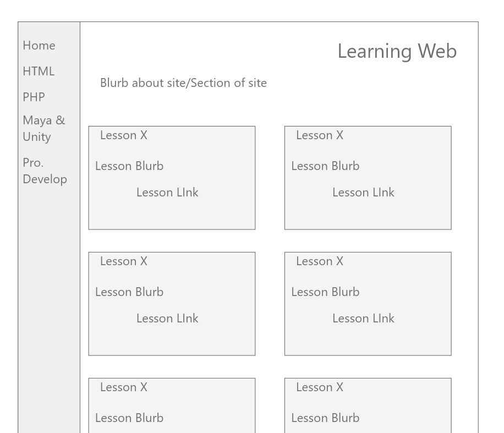This screenshot has height=433, width=504.
Task: Click the Lesson X heading in third row's left card
Action: pos(124,387)
